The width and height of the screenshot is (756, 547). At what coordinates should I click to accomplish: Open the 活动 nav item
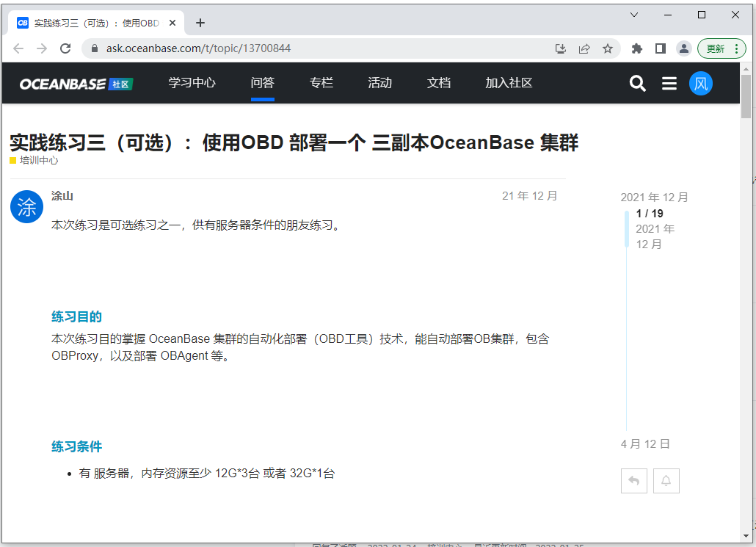coord(380,83)
